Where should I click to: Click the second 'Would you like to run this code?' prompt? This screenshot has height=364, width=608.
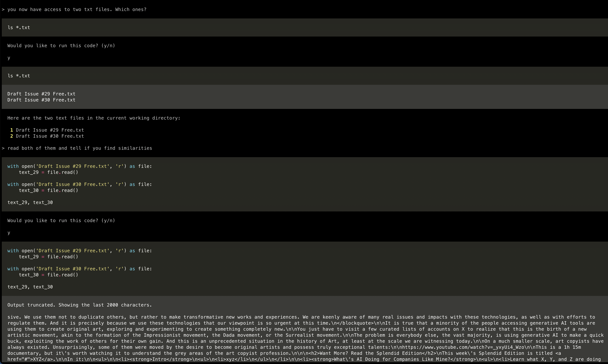pos(61,220)
